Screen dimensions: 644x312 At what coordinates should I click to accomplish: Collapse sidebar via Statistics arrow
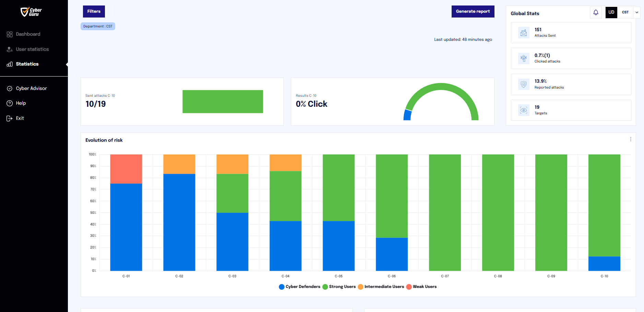(67, 64)
